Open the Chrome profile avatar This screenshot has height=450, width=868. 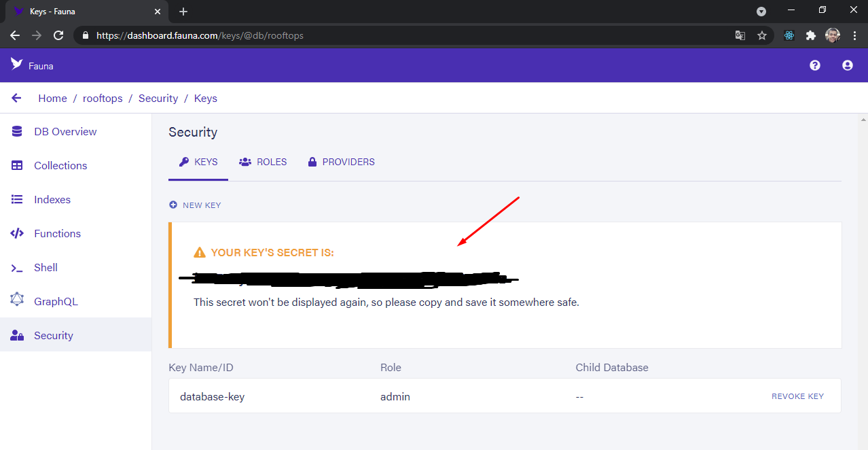[833, 35]
